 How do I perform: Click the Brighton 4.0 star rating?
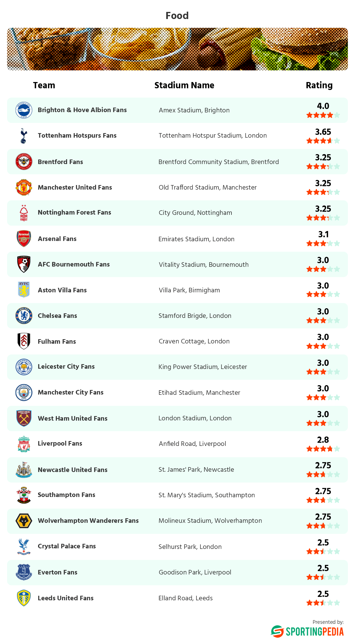pyautogui.click(x=323, y=115)
